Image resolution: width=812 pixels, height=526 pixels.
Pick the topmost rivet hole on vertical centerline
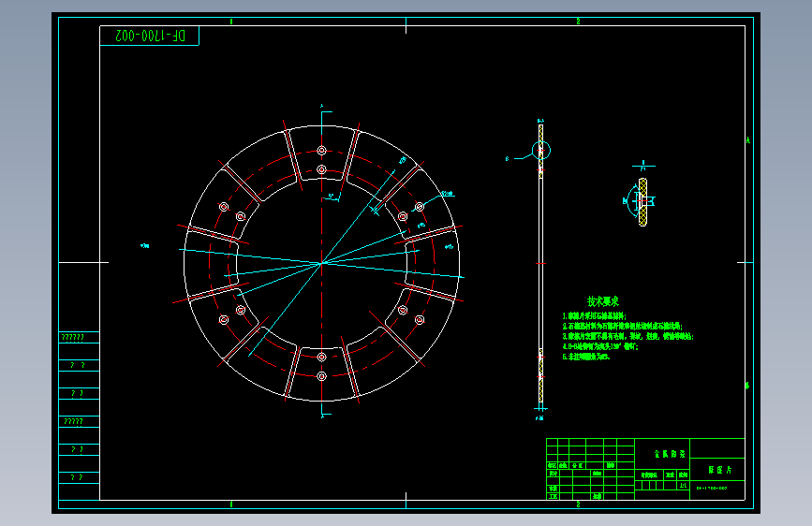click(321, 150)
